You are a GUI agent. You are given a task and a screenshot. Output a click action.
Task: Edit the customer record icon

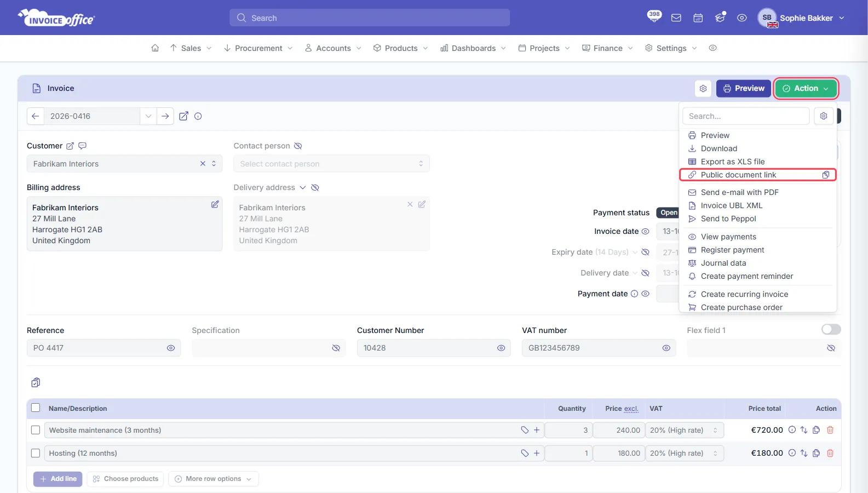point(70,146)
